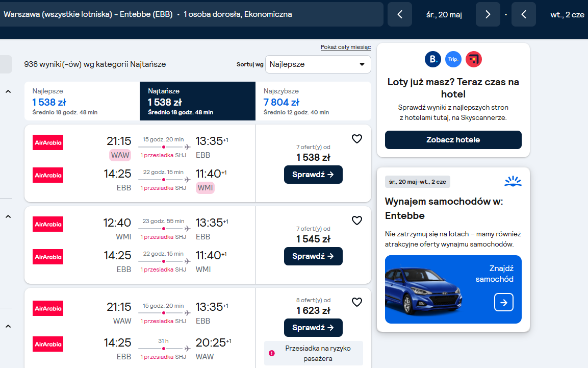Image resolution: width=588 pixels, height=368 pixels.
Task: Click the blue car rental thumbnail image
Action: click(424, 291)
